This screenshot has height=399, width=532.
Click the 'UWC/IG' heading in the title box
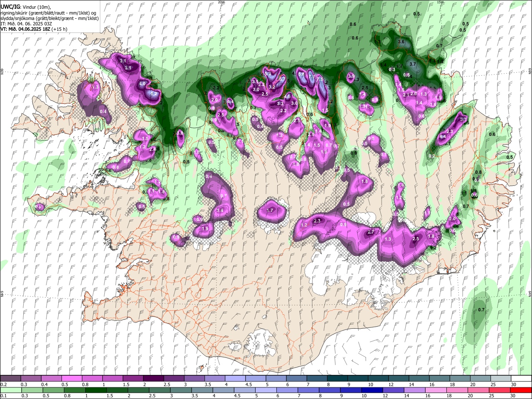pyautogui.click(x=10, y=7)
